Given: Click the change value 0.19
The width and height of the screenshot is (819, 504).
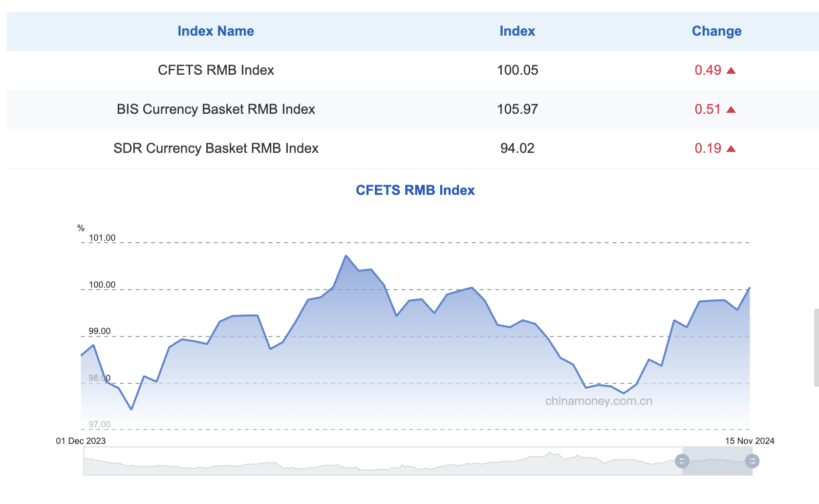Looking at the screenshot, I should [708, 148].
